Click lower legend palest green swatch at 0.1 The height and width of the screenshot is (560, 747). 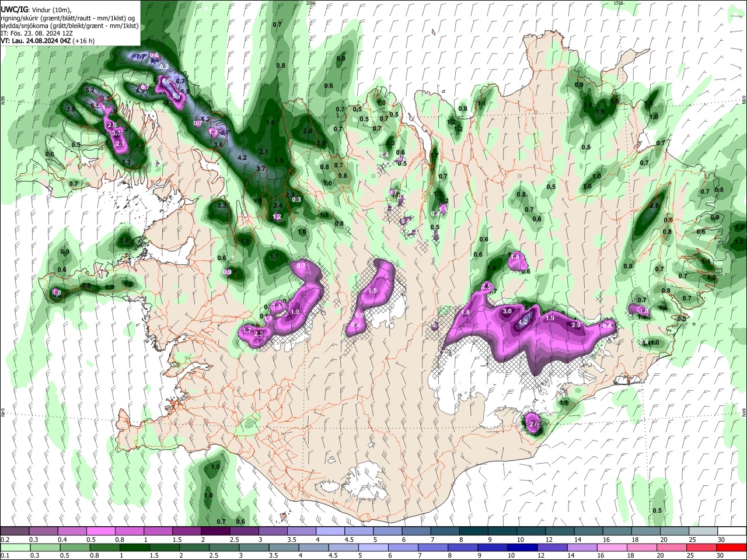[x=15, y=548]
